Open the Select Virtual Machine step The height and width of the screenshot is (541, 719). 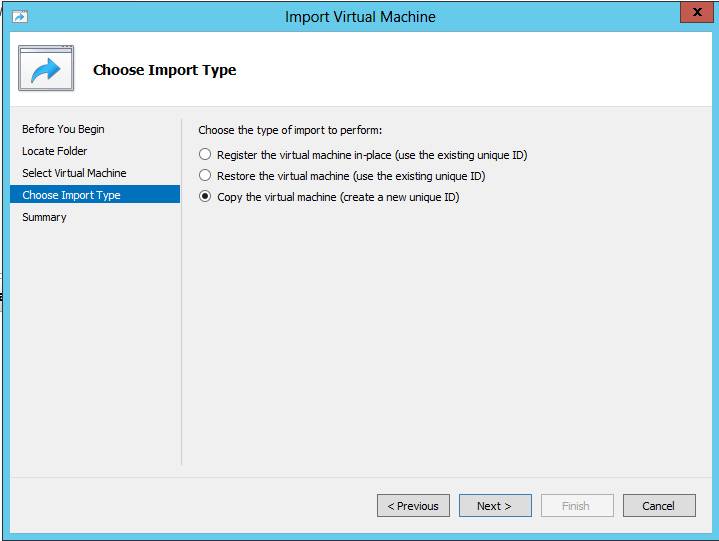coord(74,173)
